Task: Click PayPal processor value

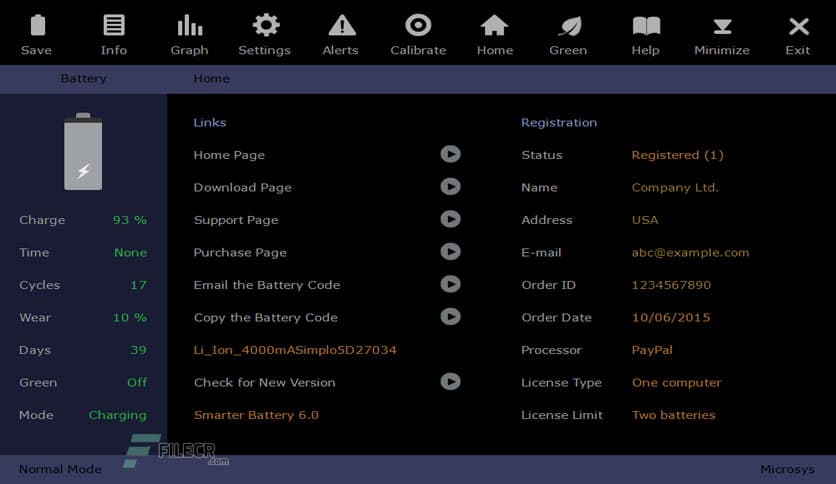Action: [x=652, y=350]
